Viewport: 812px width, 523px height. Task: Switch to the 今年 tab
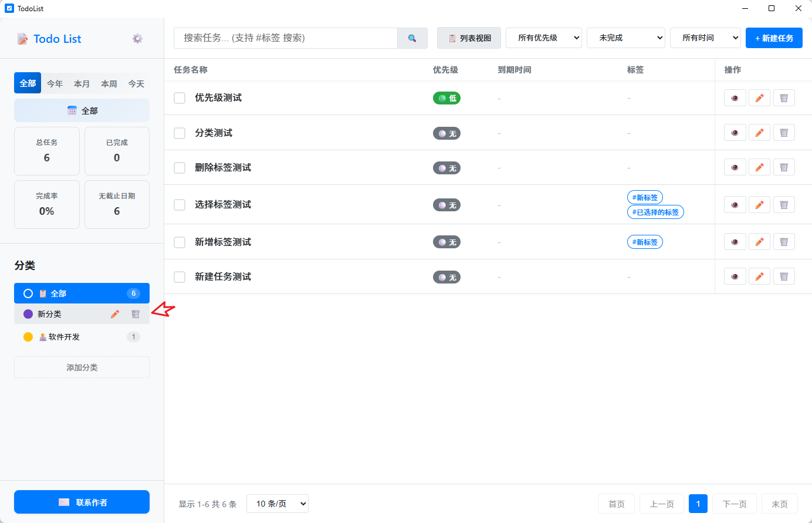coord(55,83)
